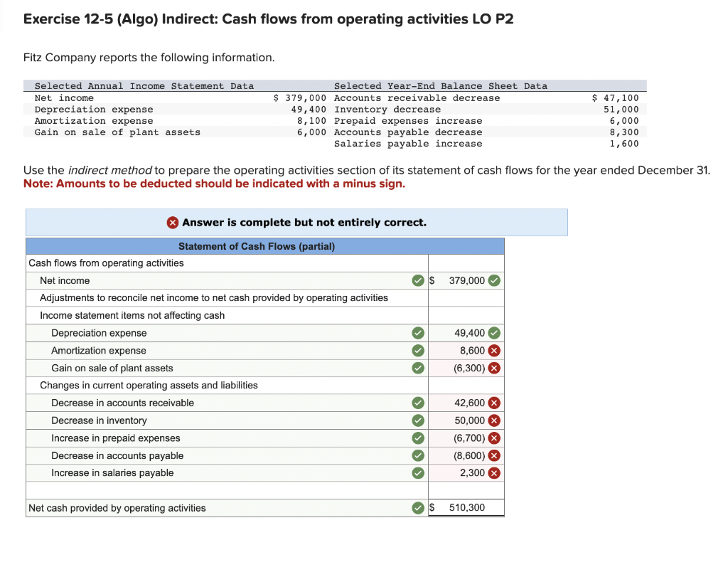Click the green checkmark beside Net income
728x577 pixels.
point(417,280)
